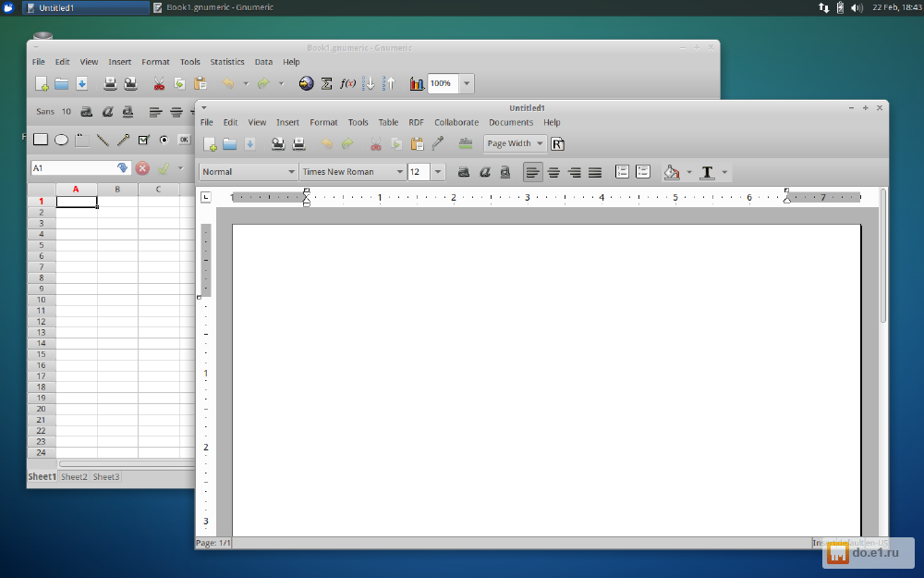Click Print icon in AbiWord toolbar

[x=298, y=143]
